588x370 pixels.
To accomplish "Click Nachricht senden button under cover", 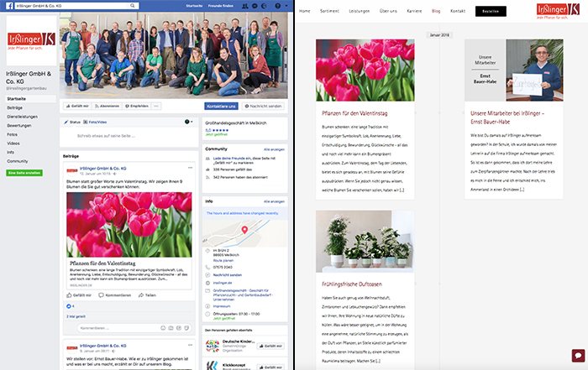I will coord(263,107).
